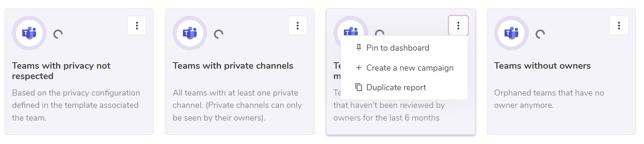Open the Teams without owners report title
The width and height of the screenshot is (644, 144).
[x=542, y=66]
